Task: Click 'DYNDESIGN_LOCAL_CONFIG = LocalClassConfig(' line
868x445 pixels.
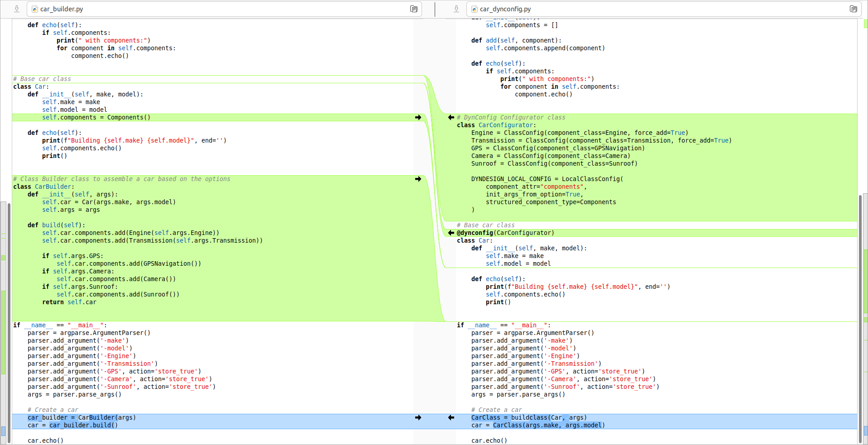Action: coord(547,179)
